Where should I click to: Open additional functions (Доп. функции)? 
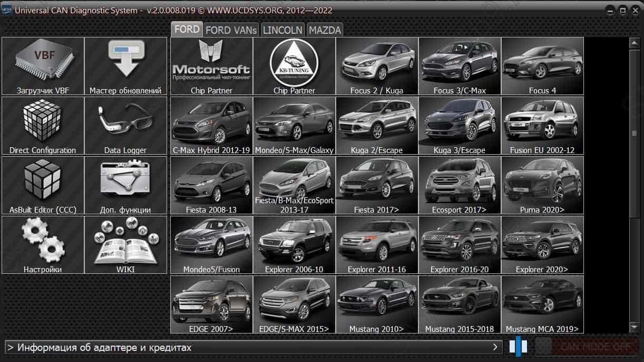pyautogui.click(x=125, y=185)
